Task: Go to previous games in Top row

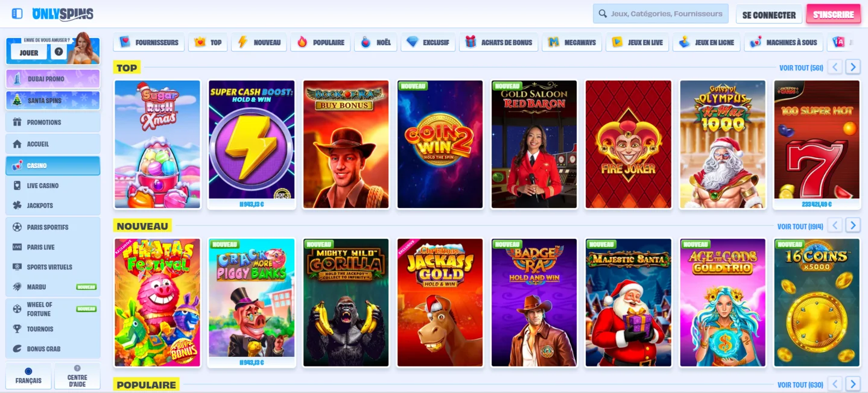Action: click(835, 67)
